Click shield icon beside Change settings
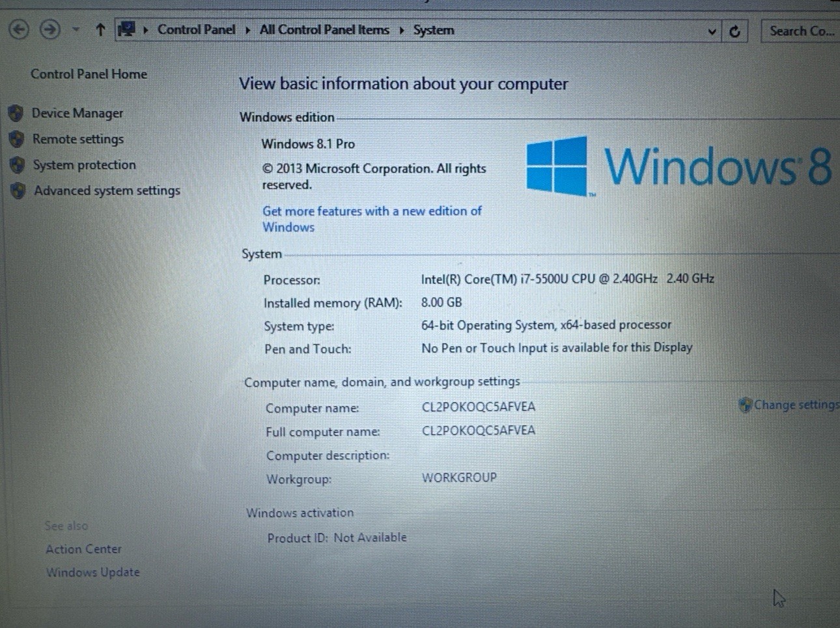 pos(745,405)
